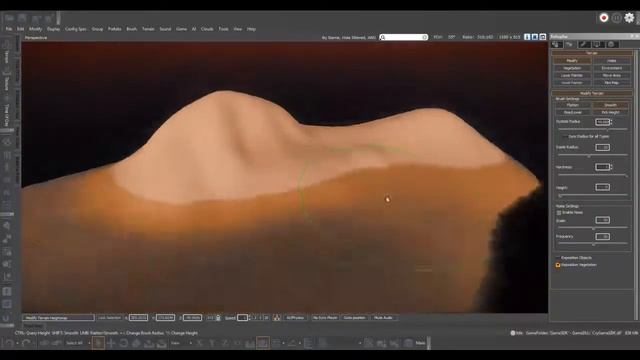Toggle the Reposition Objects checkbox
This screenshot has height=360, width=640.
pyautogui.click(x=558, y=258)
